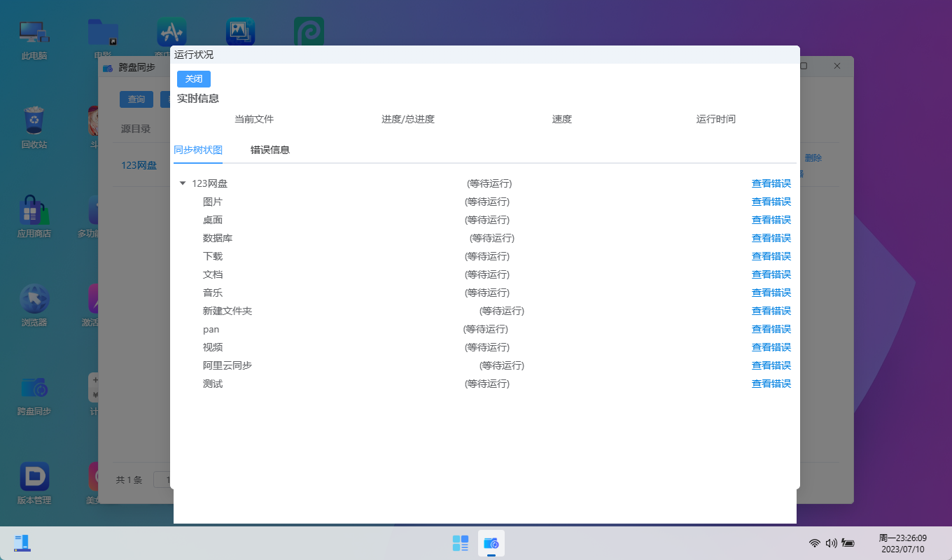Select the 同步树状图 tab
This screenshot has height=560, width=952.
[x=198, y=150]
